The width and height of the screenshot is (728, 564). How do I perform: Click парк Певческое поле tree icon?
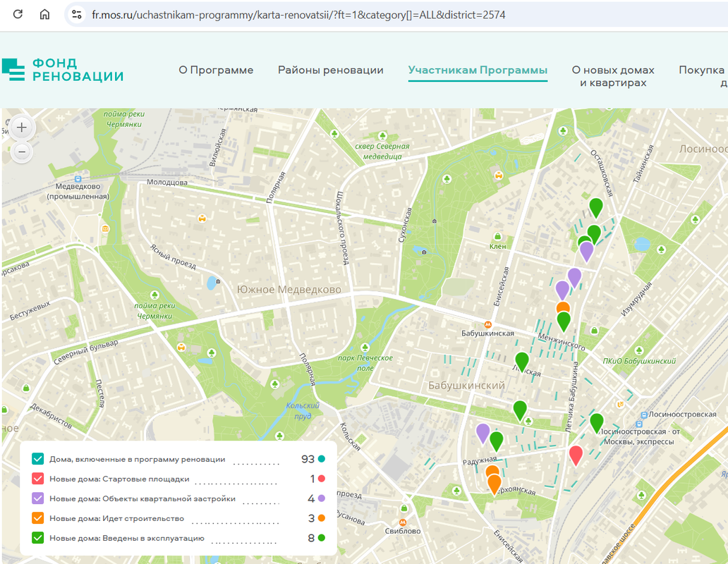[365, 347]
